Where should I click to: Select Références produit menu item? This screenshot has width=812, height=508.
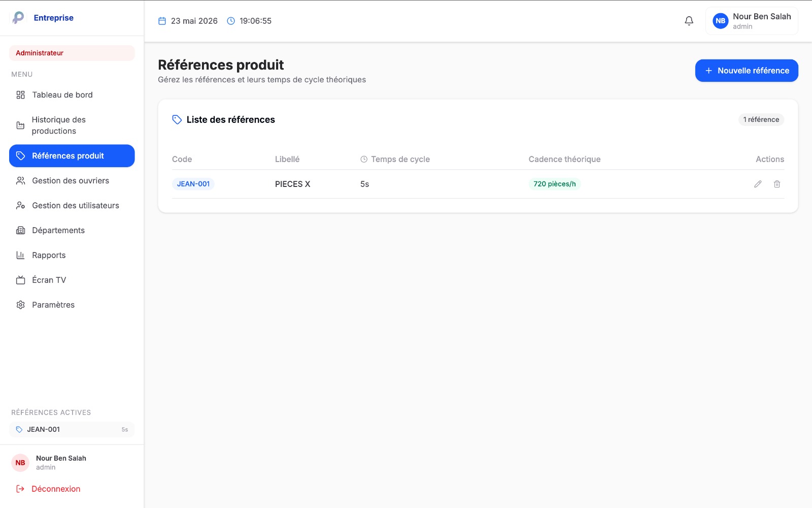tap(72, 156)
